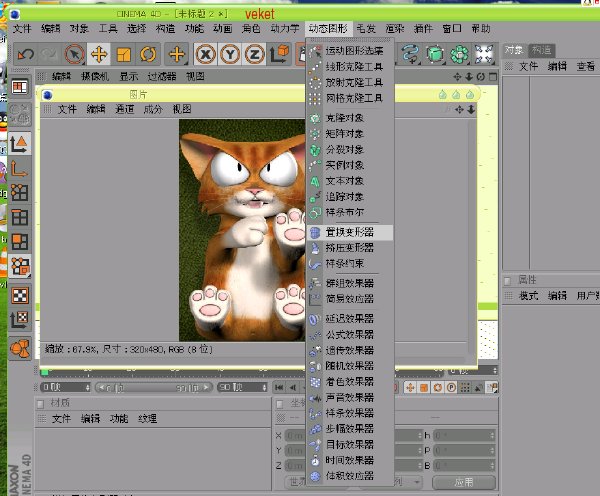The image size is (600, 496).
Task: Choose 放射克隆工具 menu entry
Action: click(350, 82)
